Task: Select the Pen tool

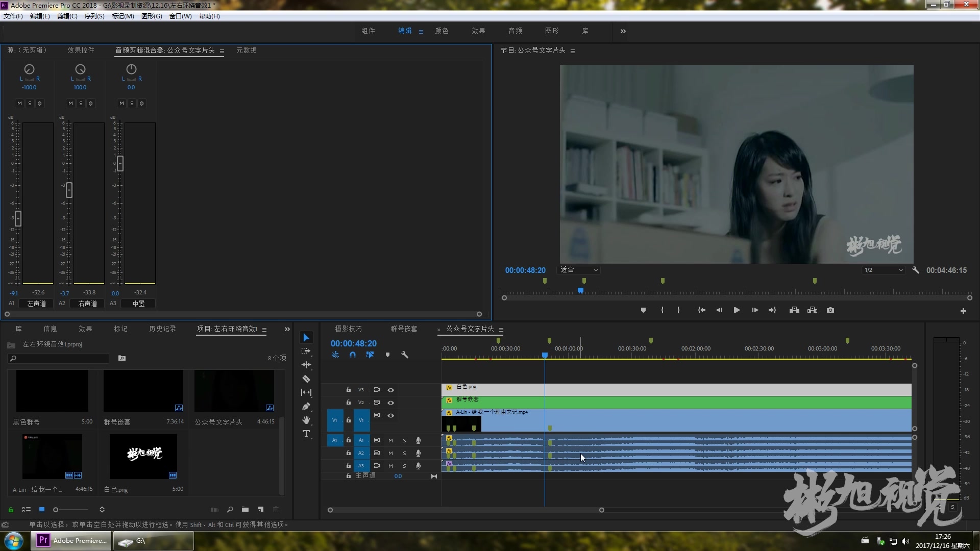Action: point(306,407)
